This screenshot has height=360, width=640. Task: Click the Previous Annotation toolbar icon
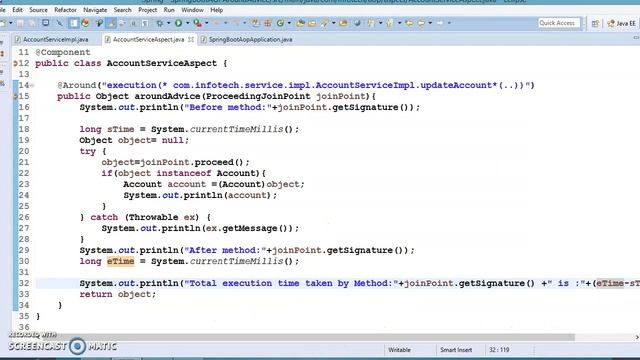click(390, 23)
